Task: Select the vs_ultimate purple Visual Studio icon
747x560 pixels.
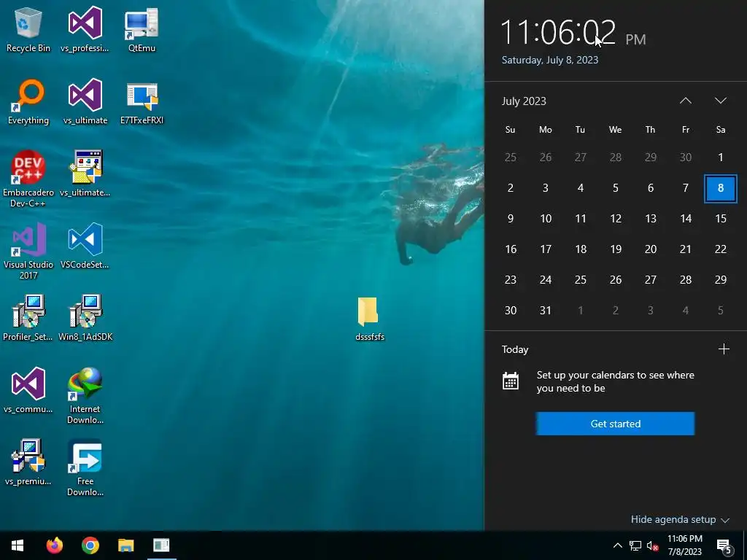Action: [x=85, y=102]
